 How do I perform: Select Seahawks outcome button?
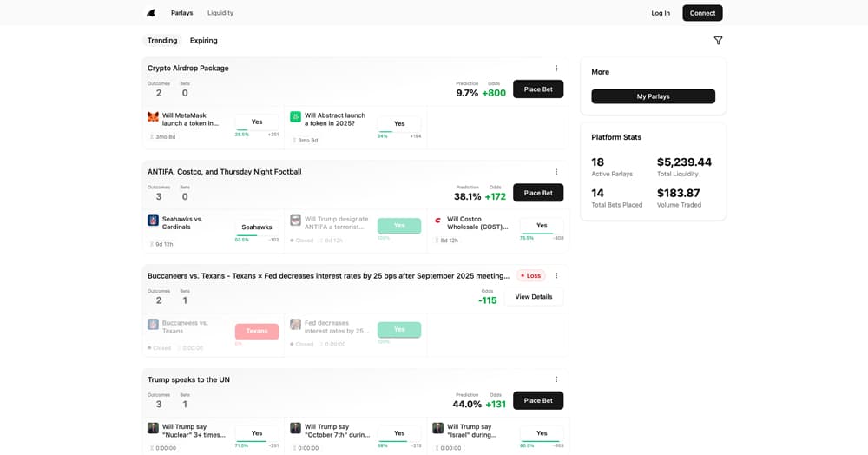[257, 227]
